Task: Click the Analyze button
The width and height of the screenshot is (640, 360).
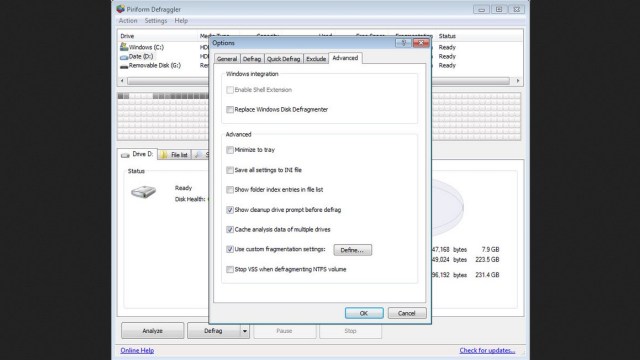Action: click(153, 331)
